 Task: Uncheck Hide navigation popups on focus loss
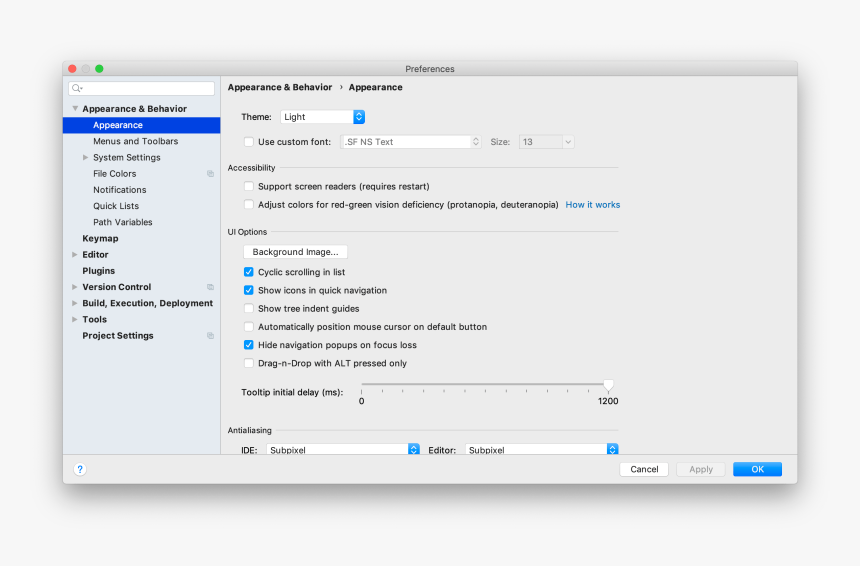point(249,345)
